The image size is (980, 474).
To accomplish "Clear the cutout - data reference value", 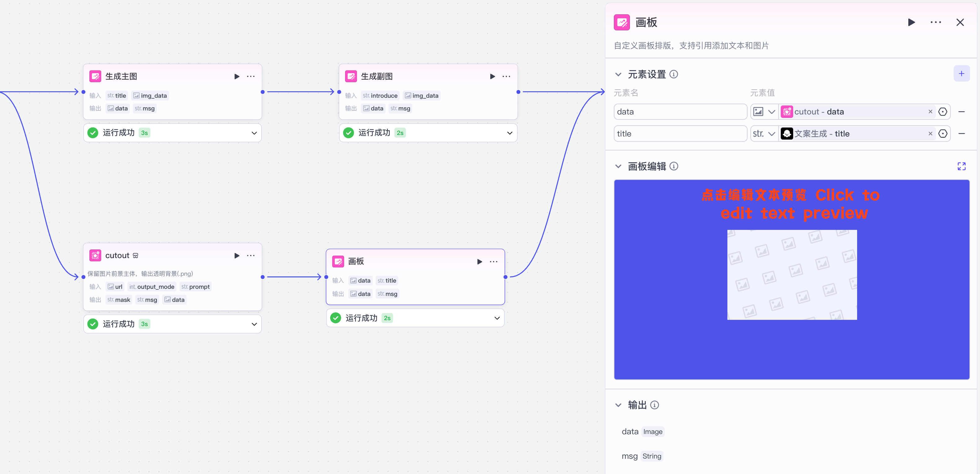I will point(930,112).
